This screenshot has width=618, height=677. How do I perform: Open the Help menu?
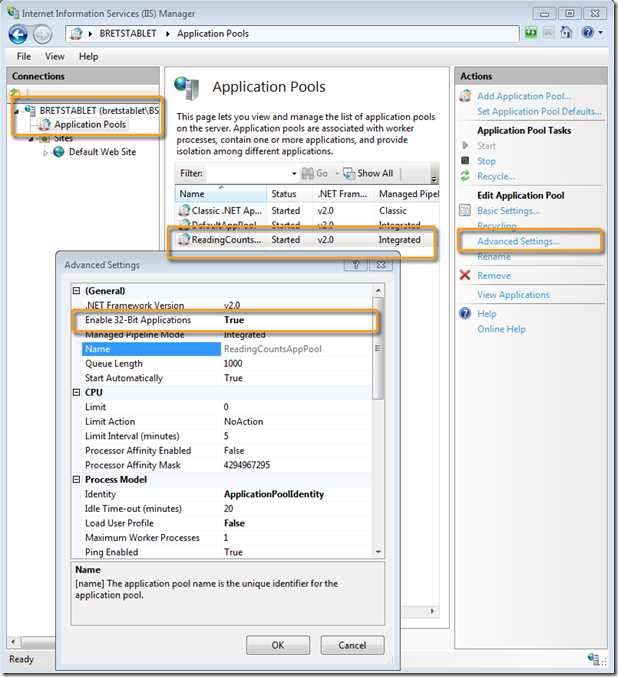click(x=88, y=57)
